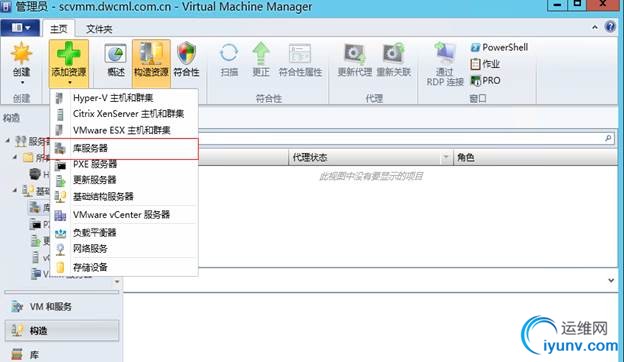Click the Reassociate (重新关联) icon

coord(394,54)
